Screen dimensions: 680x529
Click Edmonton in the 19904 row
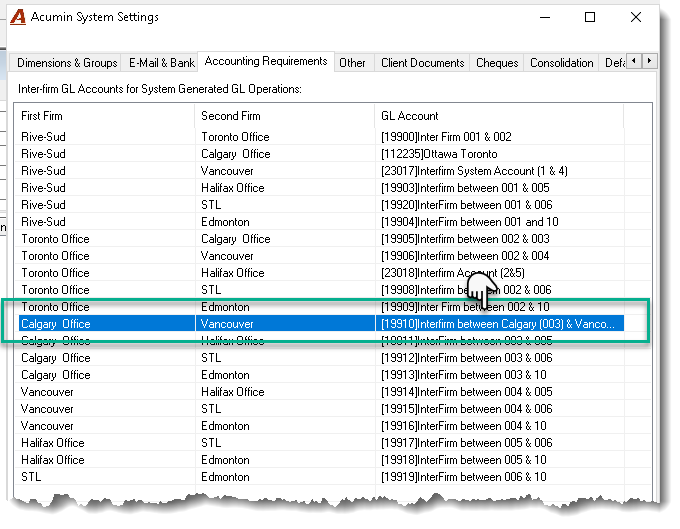pyautogui.click(x=226, y=222)
